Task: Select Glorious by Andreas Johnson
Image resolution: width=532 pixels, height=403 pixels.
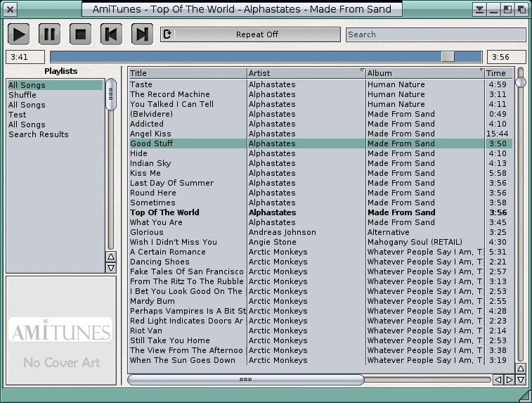Action: coord(320,232)
